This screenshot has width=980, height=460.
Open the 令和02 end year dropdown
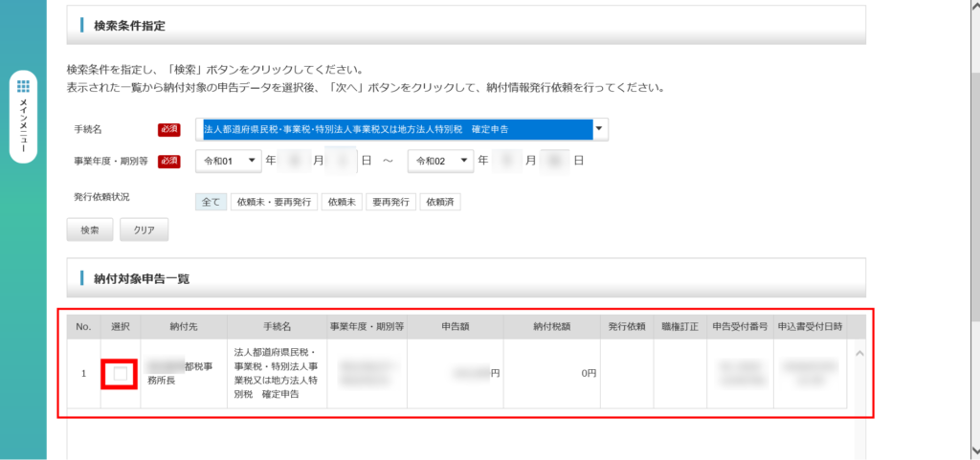pos(440,160)
